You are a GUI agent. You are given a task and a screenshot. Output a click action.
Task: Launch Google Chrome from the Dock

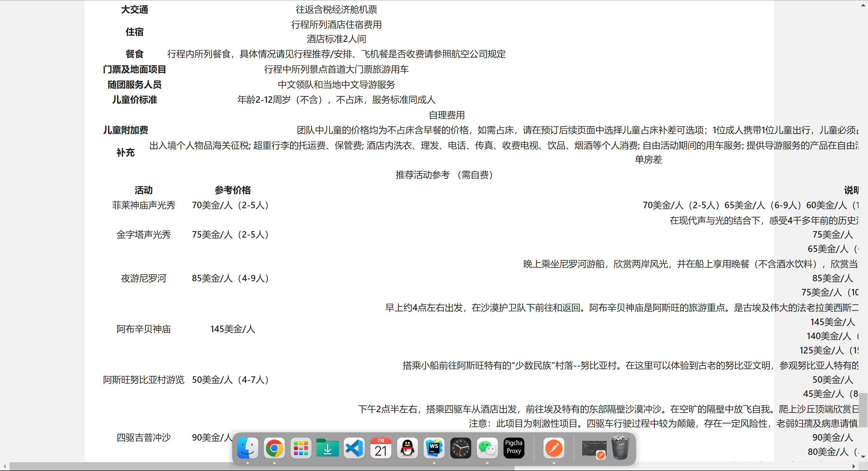(274, 448)
